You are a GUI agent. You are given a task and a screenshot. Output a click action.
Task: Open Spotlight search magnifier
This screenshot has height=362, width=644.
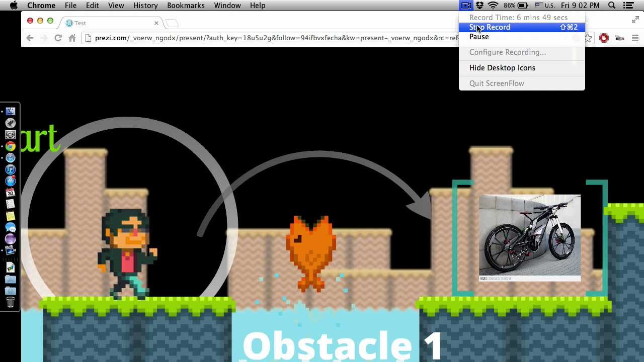pyautogui.click(x=612, y=6)
